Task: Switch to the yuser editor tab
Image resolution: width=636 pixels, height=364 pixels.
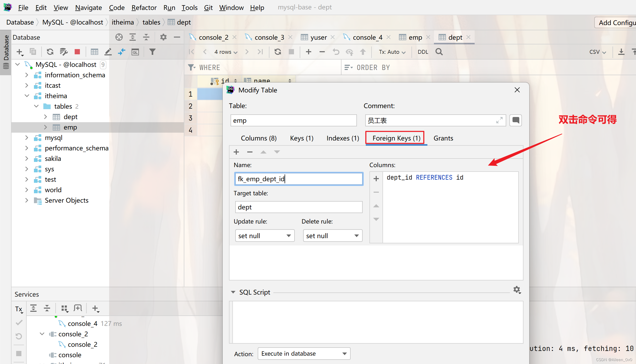Action: pos(319,37)
